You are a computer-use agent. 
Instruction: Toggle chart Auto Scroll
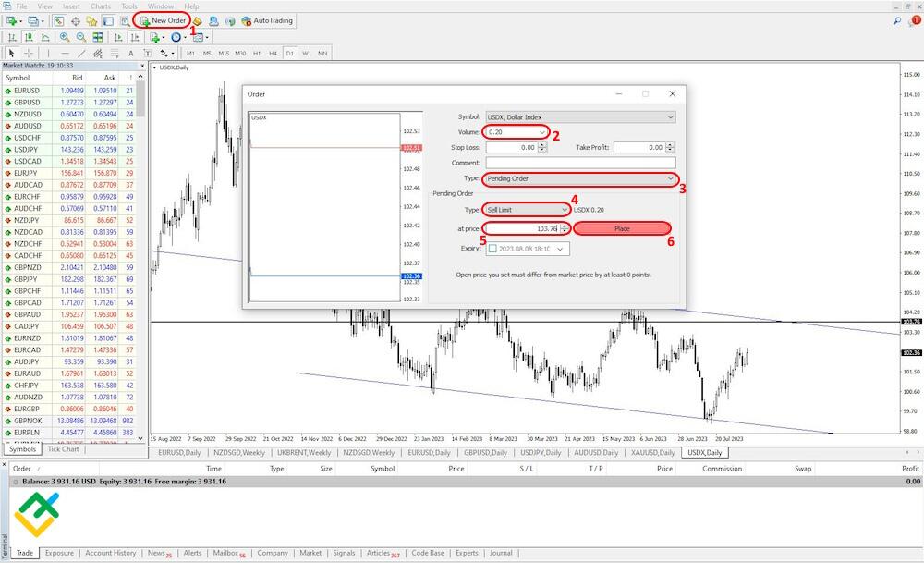coord(118,37)
